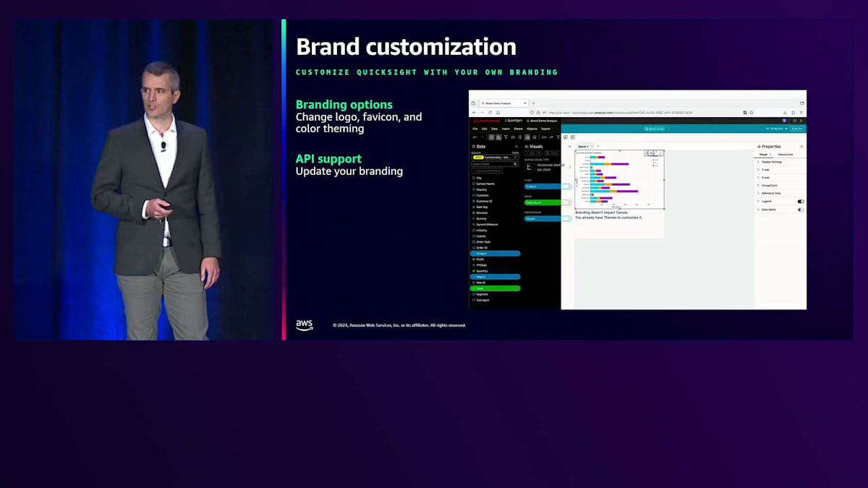
Task: Switch to the Interactions tab in Properties
Action: coord(786,155)
